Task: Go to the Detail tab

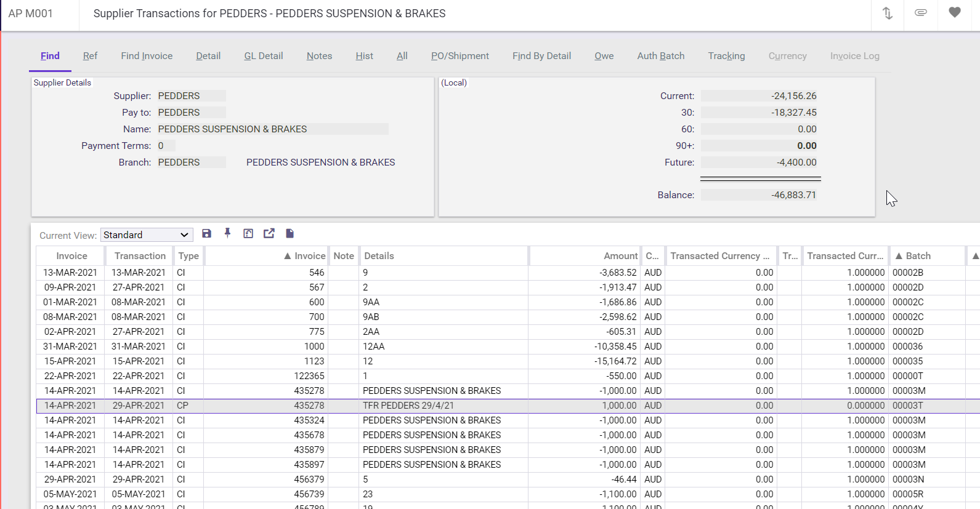Action: point(208,56)
